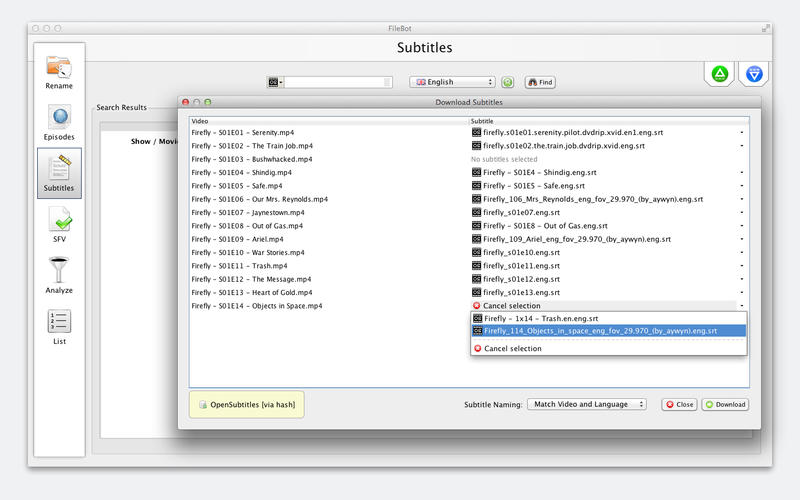
Task: Click the blue download arrow icon
Action: 754,74
